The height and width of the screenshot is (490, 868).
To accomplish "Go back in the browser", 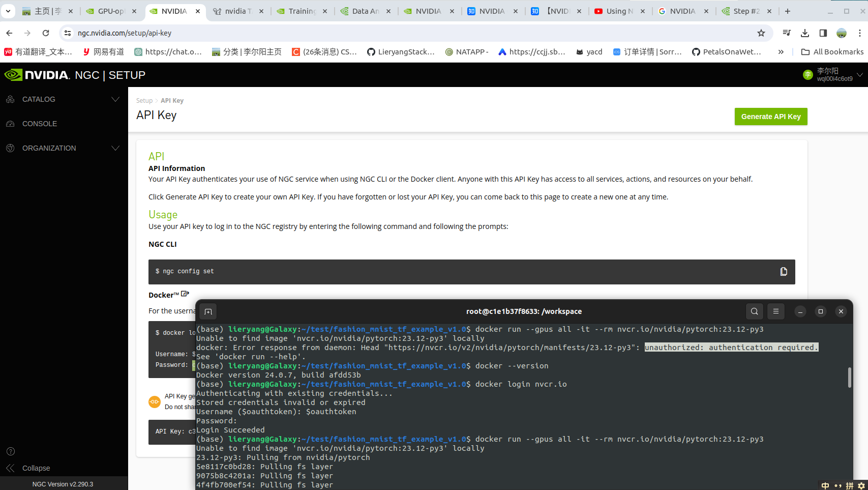I will tap(9, 33).
